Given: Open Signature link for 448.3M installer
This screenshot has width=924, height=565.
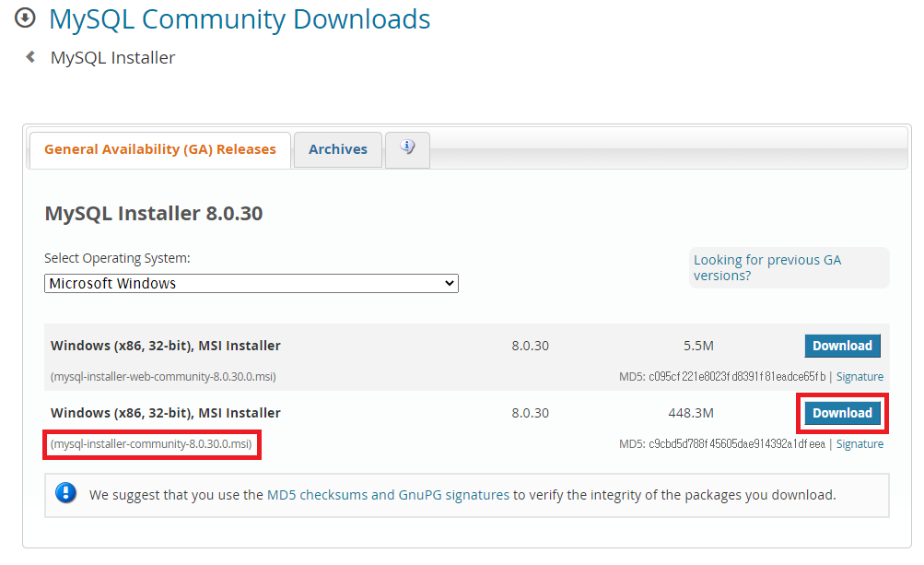Looking at the screenshot, I should pos(860,443).
